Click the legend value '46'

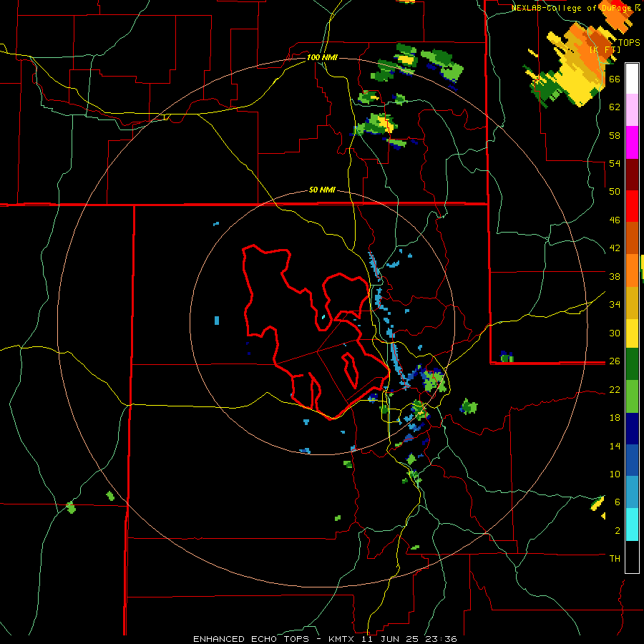(615, 220)
